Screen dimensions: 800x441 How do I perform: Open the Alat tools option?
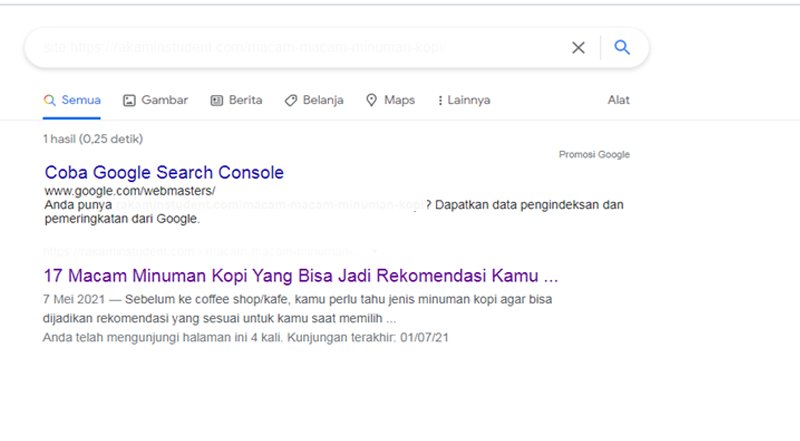click(618, 100)
